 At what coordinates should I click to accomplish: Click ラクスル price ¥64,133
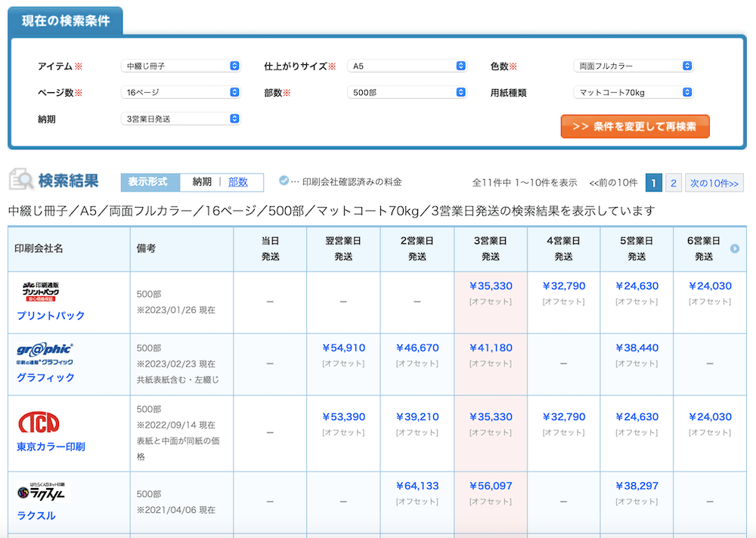click(x=417, y=486)
